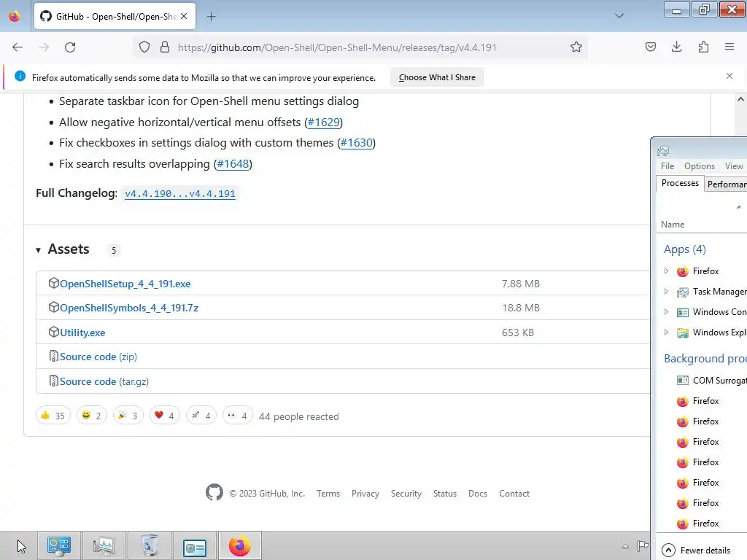
Task: Open the tracking protection shield icon
Action: coord(144,47)
